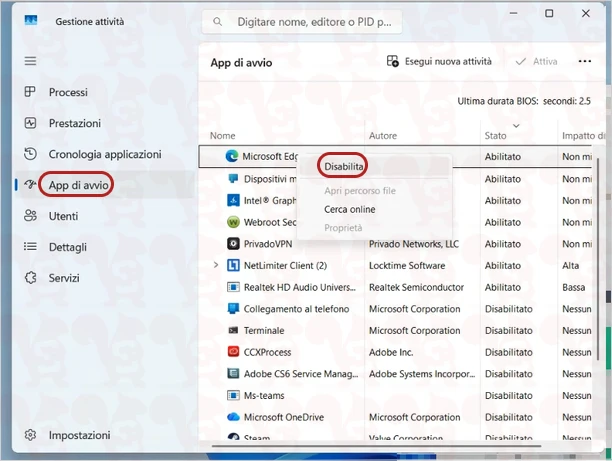Click the search box for name or PID

tap(302, 22)
